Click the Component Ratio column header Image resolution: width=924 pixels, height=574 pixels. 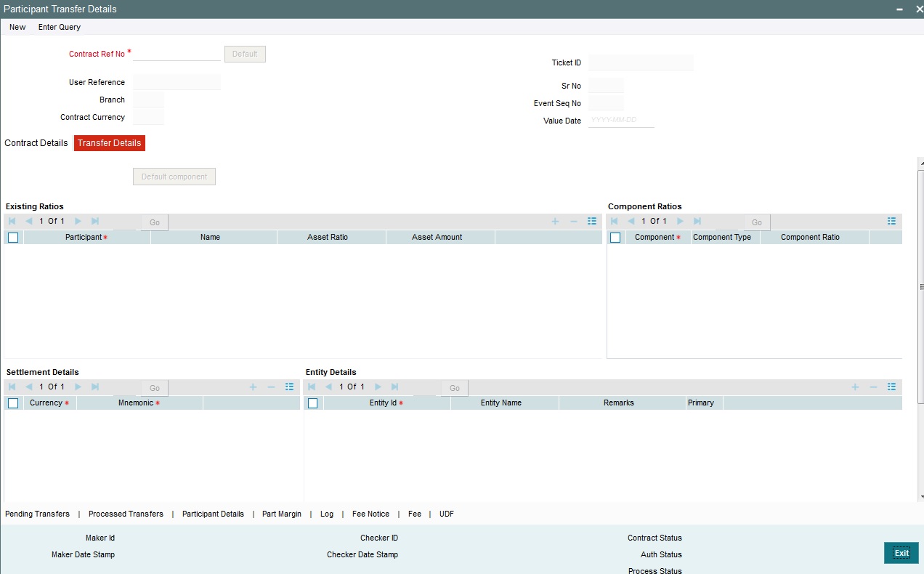tap(814, 237)
